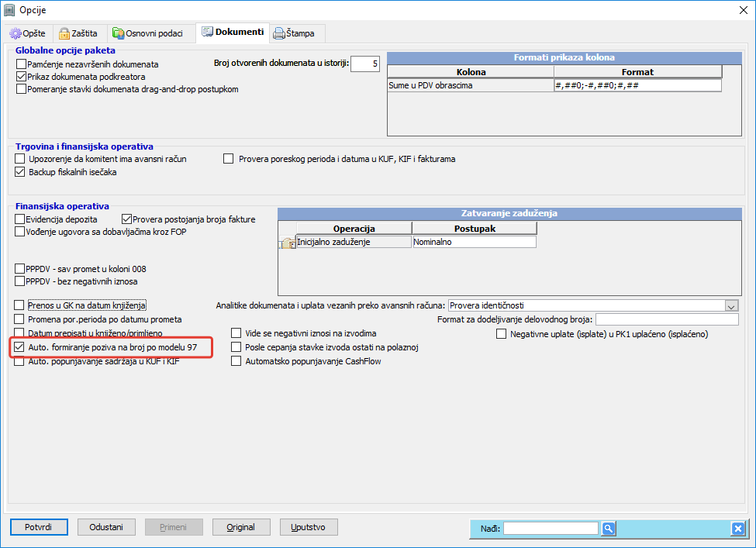
Task: Click the padlock icon on Zaštita tab
Action: 64,33
